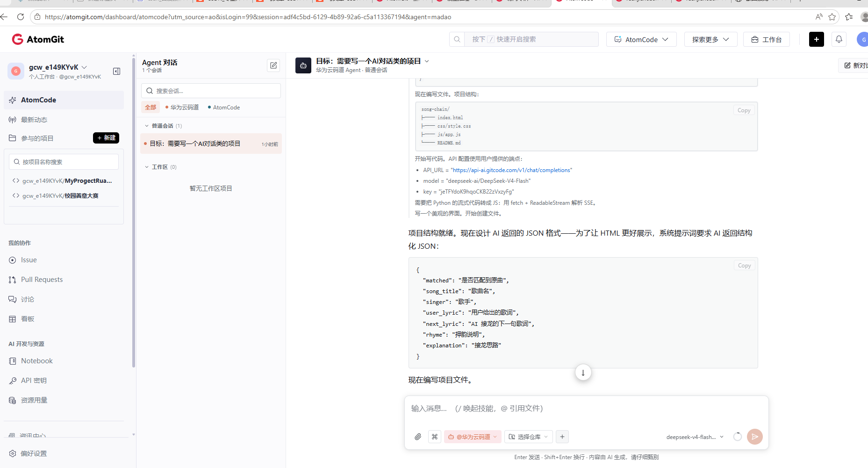Open the command shortcut icon in message box

(x=435, y=437)
